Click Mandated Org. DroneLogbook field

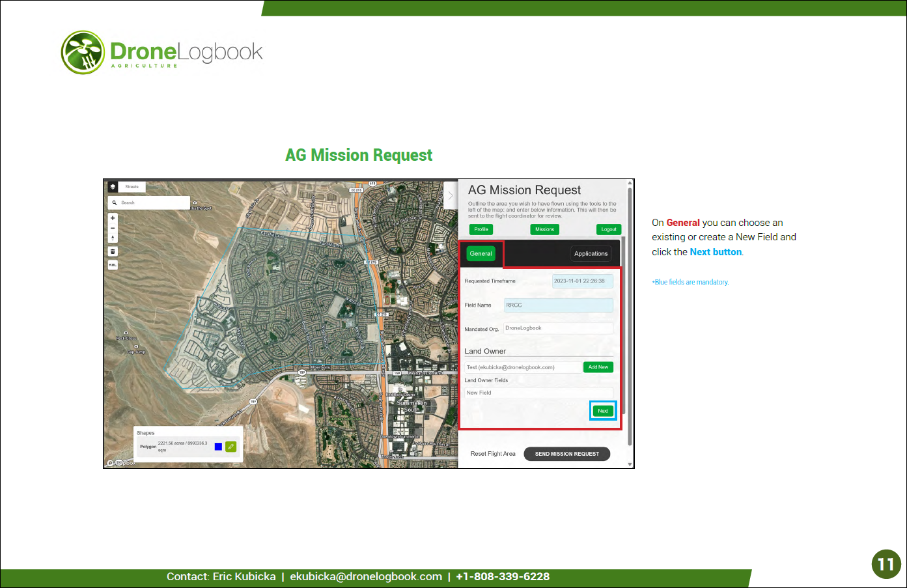559,328
